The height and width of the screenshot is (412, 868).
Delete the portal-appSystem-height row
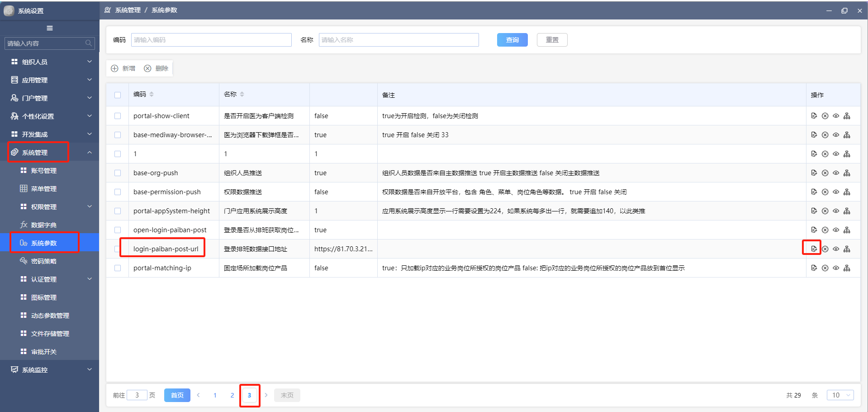[825, 211]
